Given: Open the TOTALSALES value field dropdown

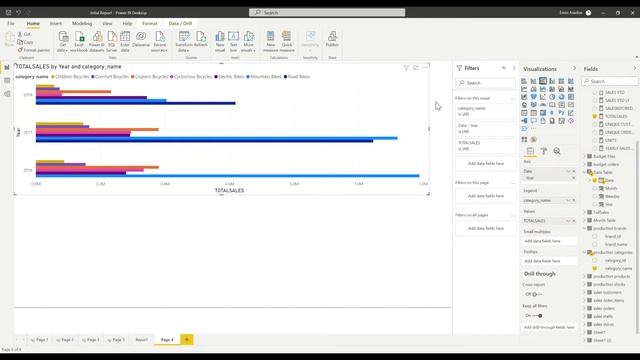Looking at the screenshot, I should [568, 220].
